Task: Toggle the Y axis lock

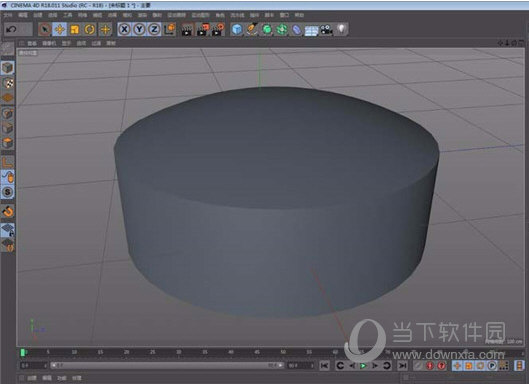Action: point(139,29)
